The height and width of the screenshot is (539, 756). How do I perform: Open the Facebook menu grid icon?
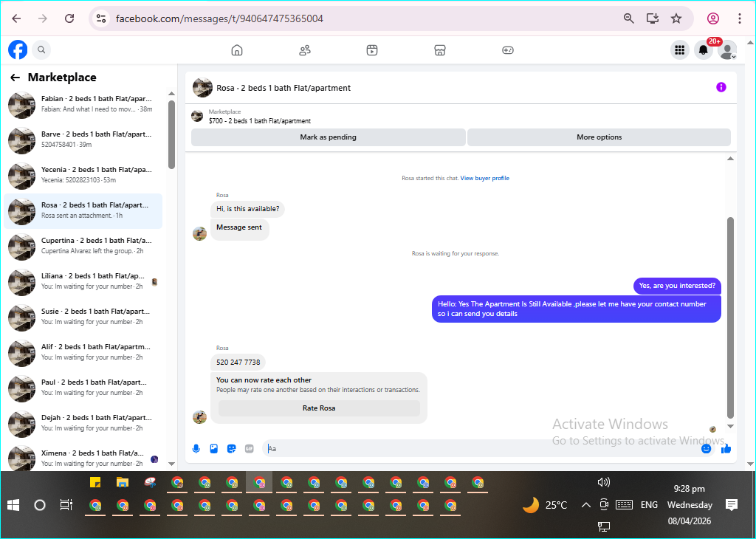coord(680,49)
